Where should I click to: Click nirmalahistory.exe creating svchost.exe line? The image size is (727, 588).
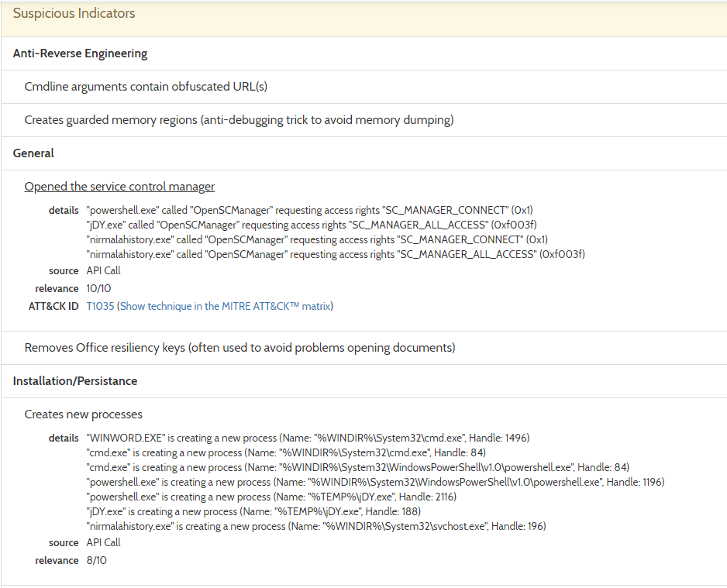[316, 526]
